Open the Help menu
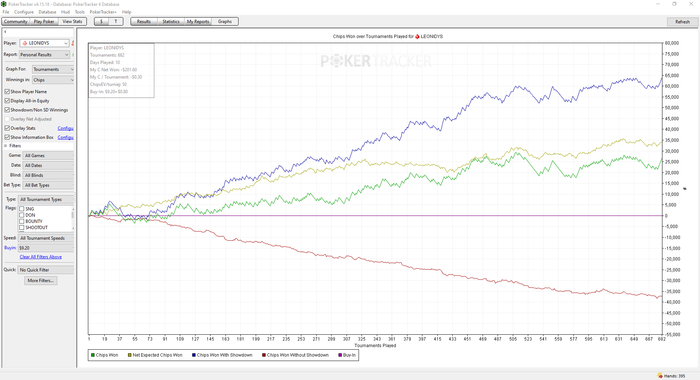The width and height of the screenshot is (700, 380). [127, 12]
